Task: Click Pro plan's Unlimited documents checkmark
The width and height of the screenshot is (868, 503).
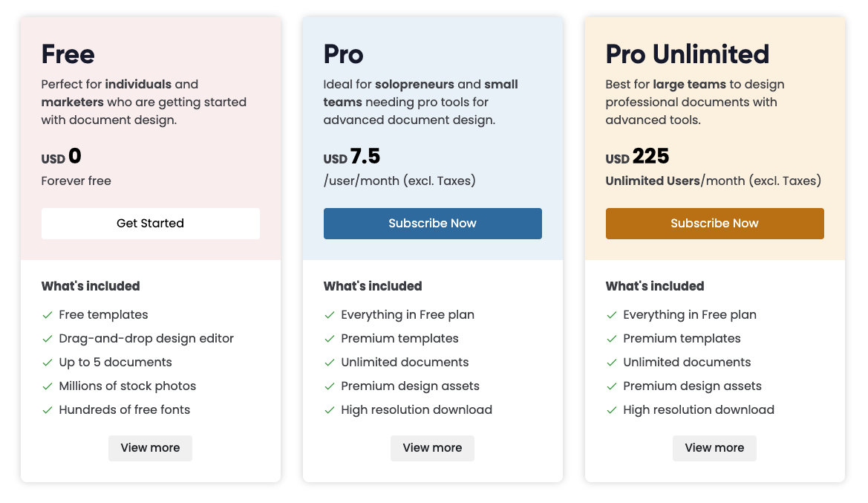Action: (x=330, y=363)
